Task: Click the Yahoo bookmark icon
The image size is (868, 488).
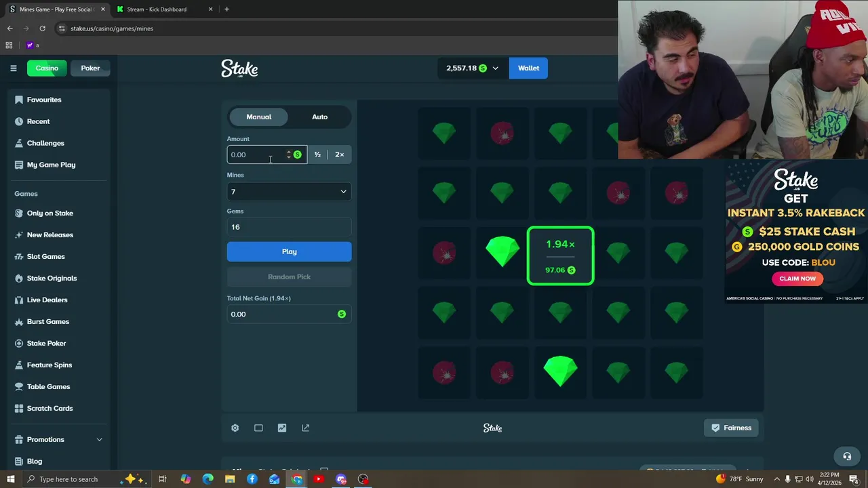Action: [30, 45]
